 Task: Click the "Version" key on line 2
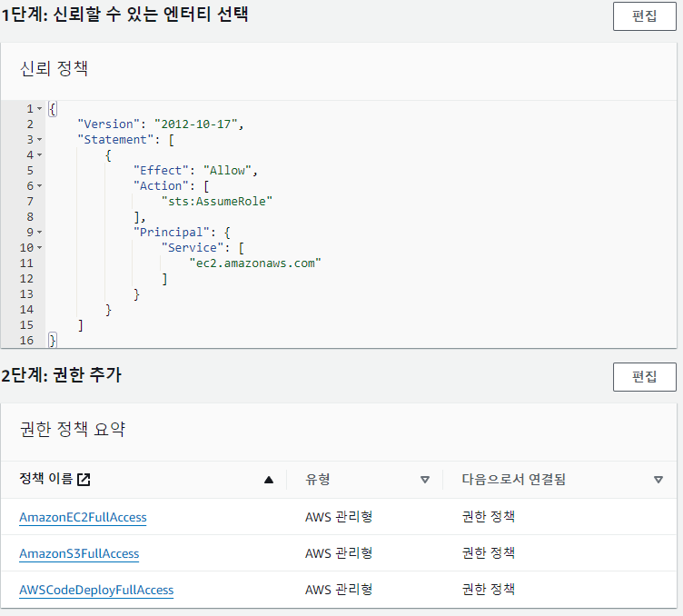(108, 124)
